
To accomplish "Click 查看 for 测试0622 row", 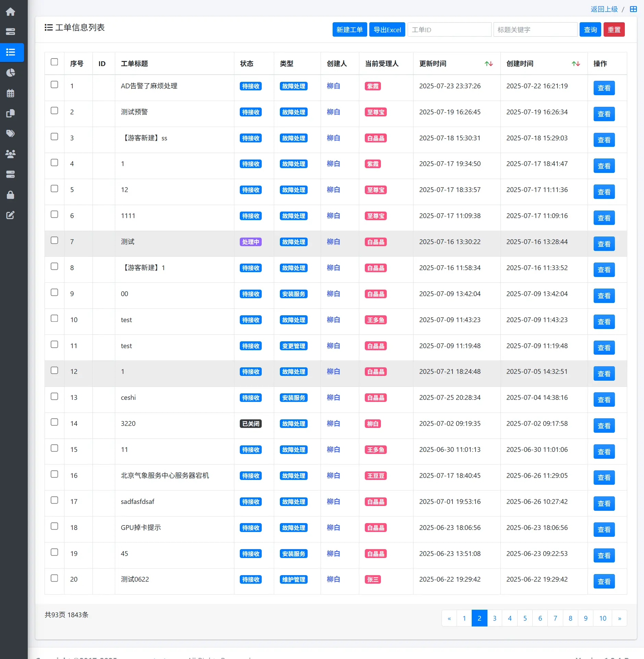I will pos(604,582).
